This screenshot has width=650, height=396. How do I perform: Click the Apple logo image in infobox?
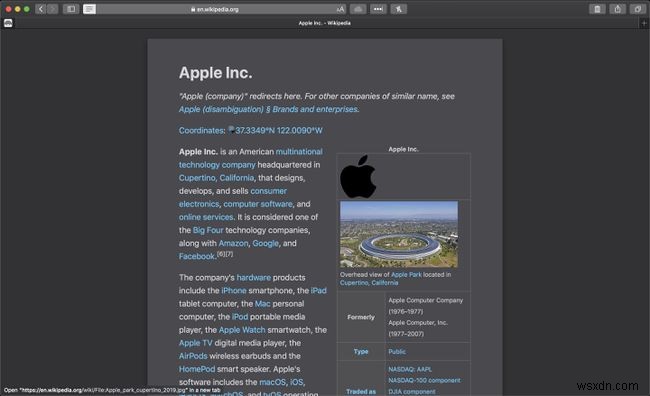point(358,177)
